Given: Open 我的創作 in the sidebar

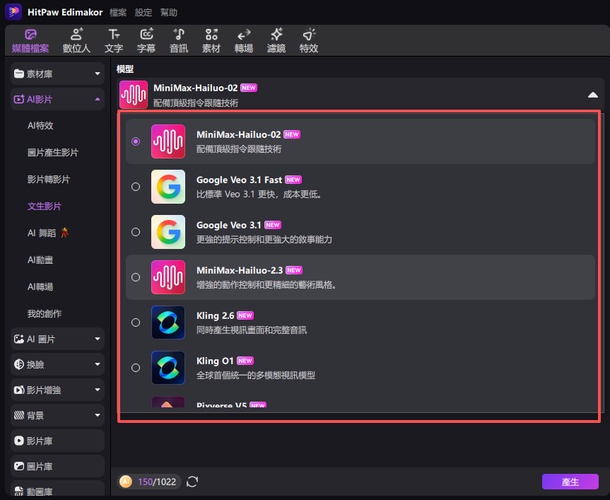Looking at the screenshot, I should tap(44, 313).
